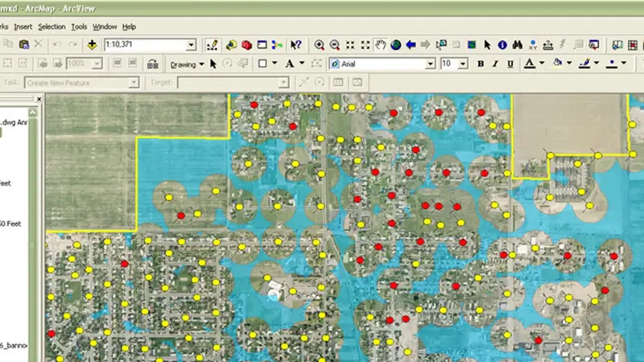The width and height of the screenshot is (644, 362).
Task: Open the font size dropdown
Action: [463, 64]
